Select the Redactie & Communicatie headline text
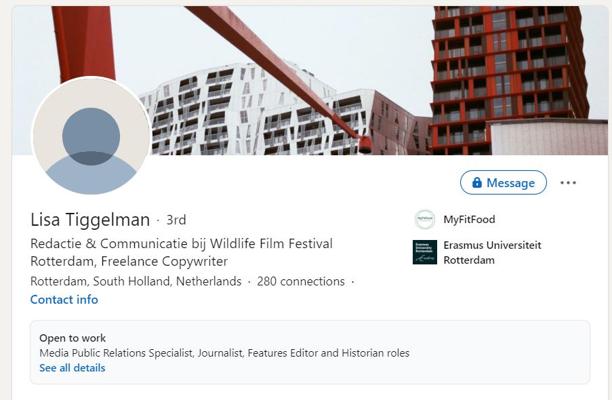 181,244
